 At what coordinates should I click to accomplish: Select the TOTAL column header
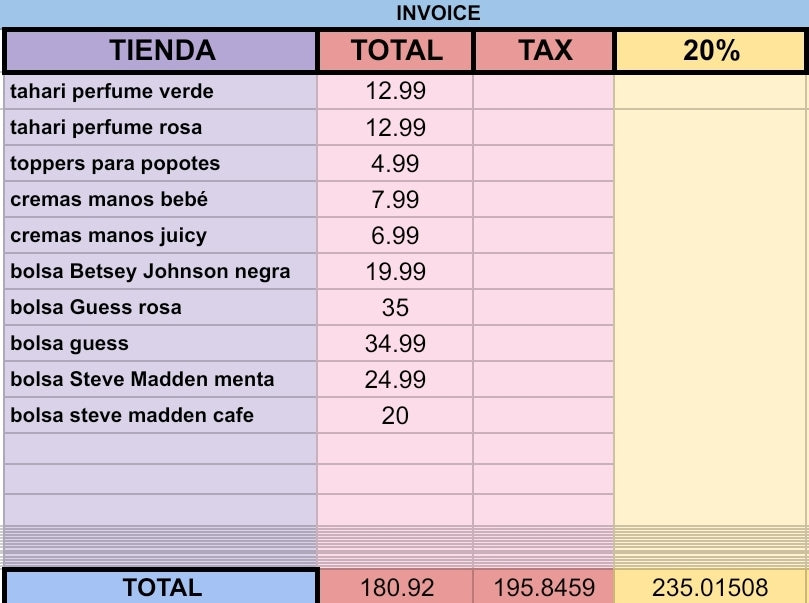[x=396, y=50]
